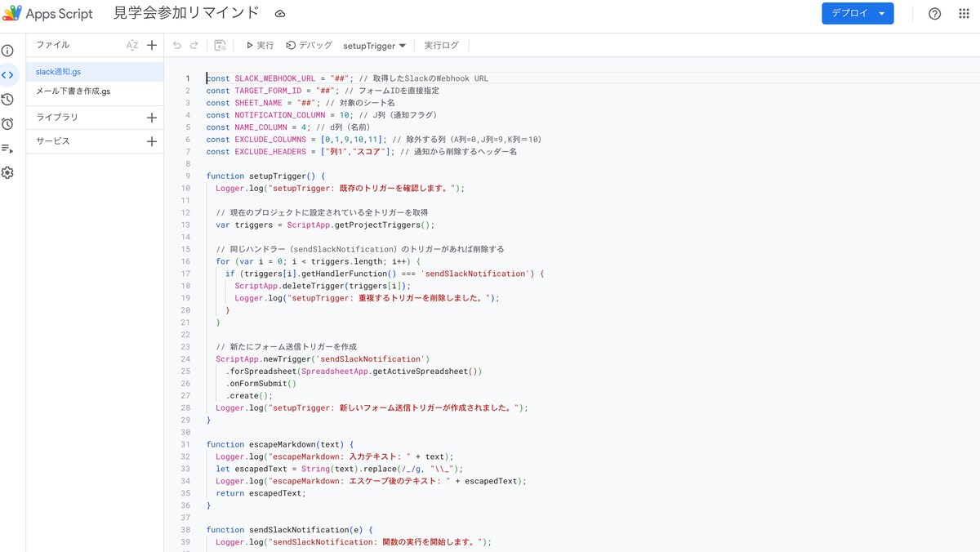Open the Editor code icon in sidebar
This screenshot has height=552, width=980.
7,75
